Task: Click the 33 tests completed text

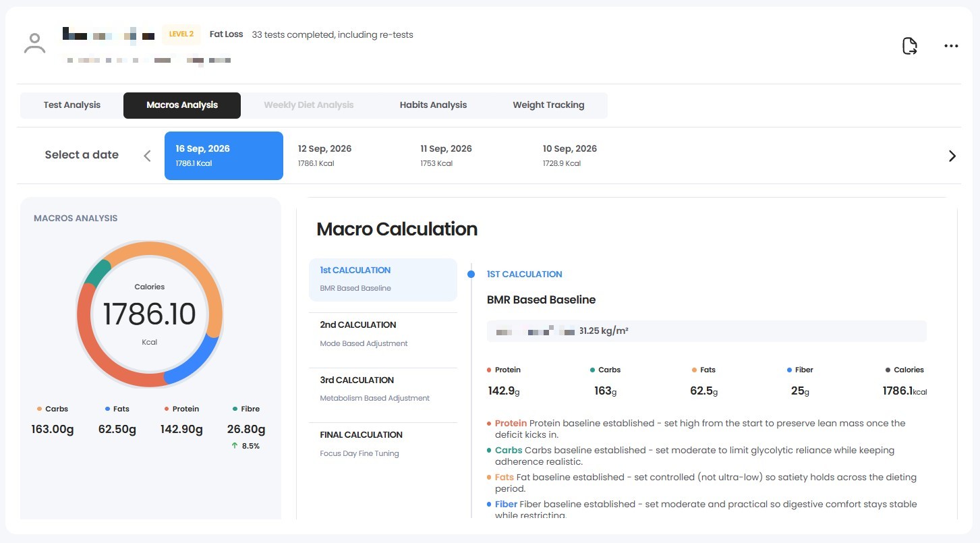Action: (x=333, y=34)
